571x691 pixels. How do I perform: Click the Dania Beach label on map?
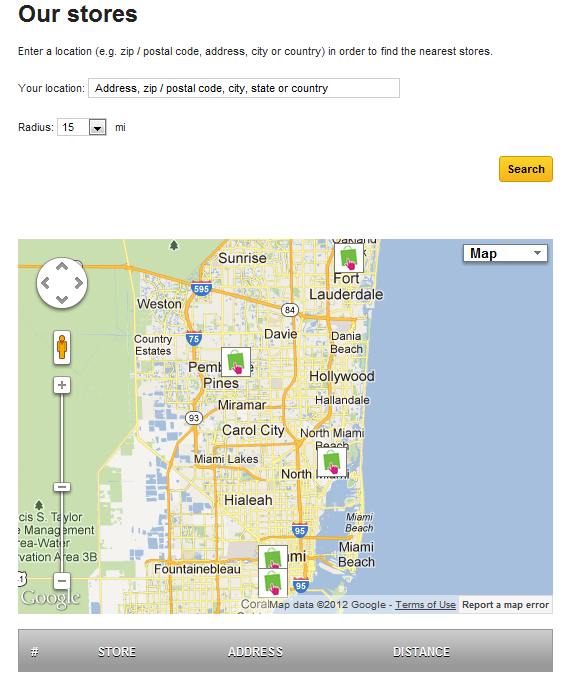(347, 342)
